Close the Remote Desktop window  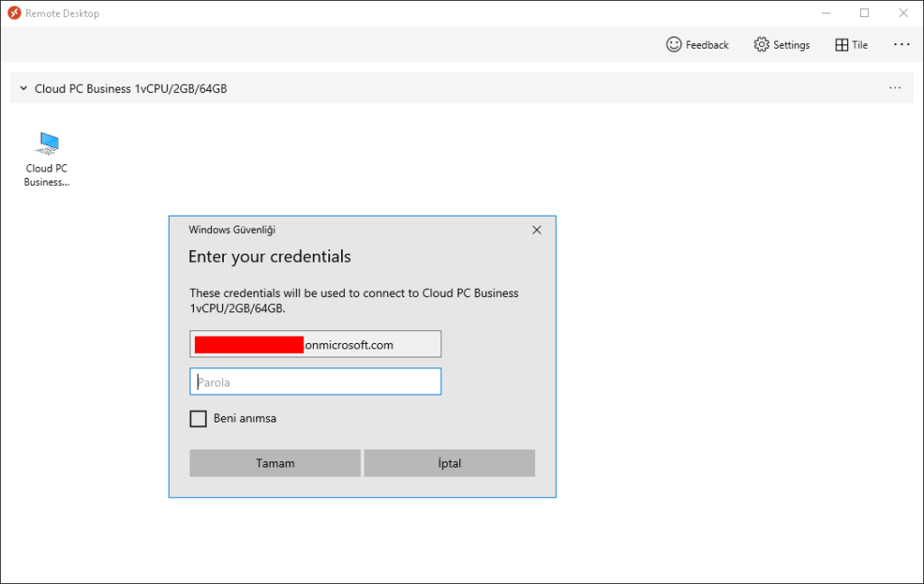[903, 13]
